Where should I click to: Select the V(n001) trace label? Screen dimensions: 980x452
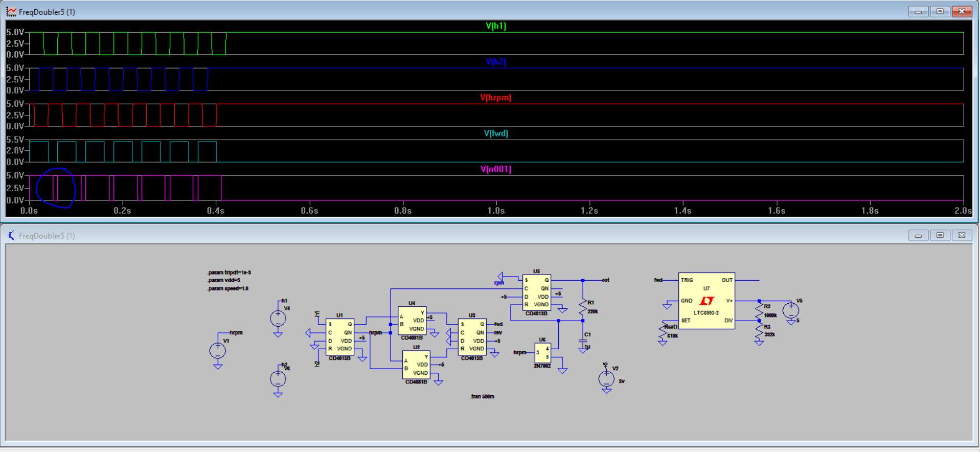point(496,169)
